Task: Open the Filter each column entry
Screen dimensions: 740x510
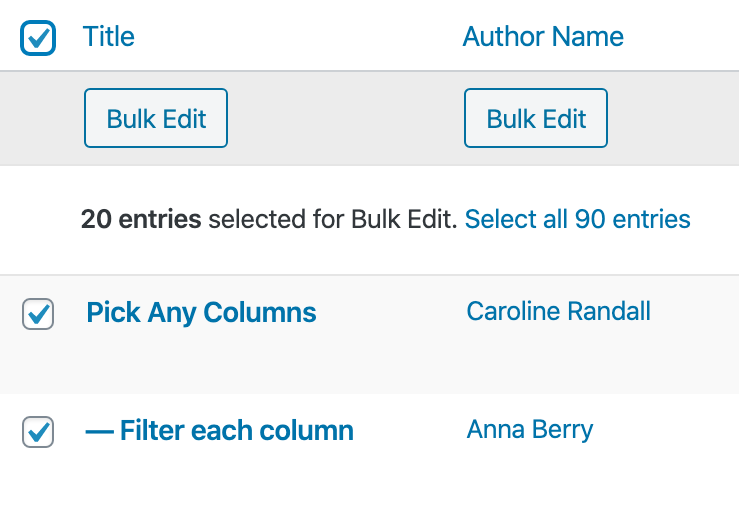Action: pyautogui.click(x=236, y=431)
